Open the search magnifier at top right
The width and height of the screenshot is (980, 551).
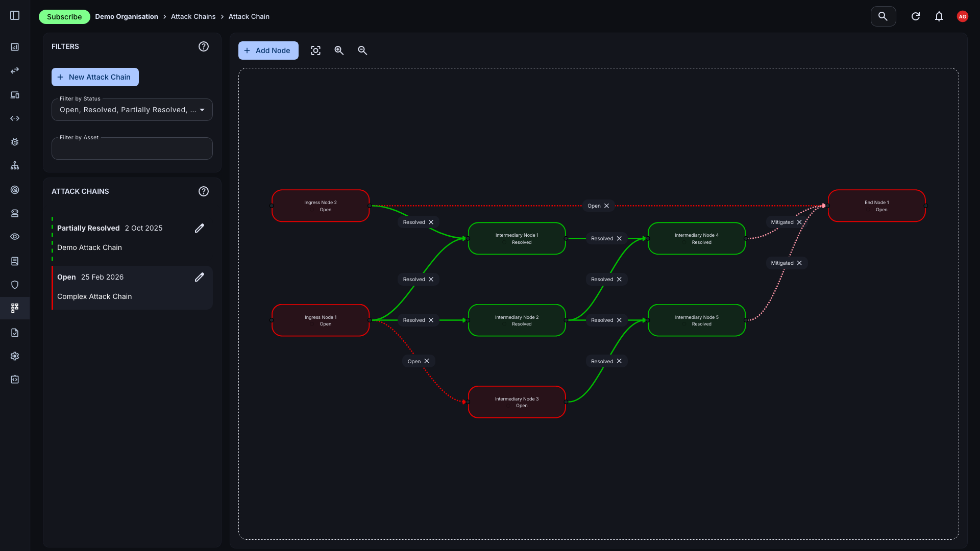(x=883, y=16)
